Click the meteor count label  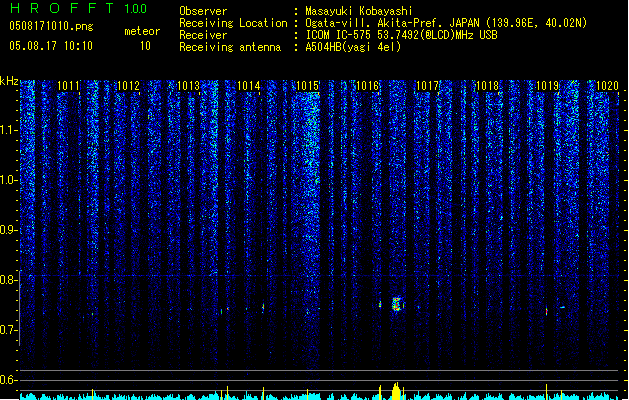pyautogui.click(x=142, y=31)
